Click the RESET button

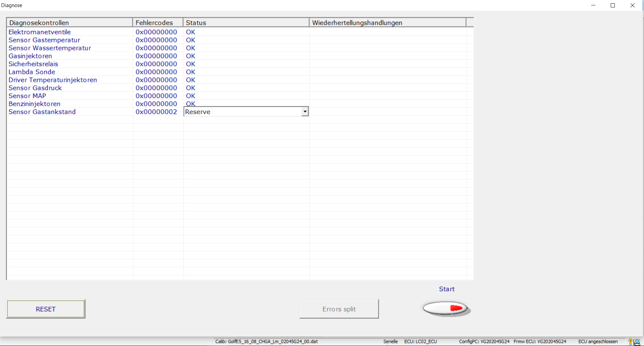[46, 309]
